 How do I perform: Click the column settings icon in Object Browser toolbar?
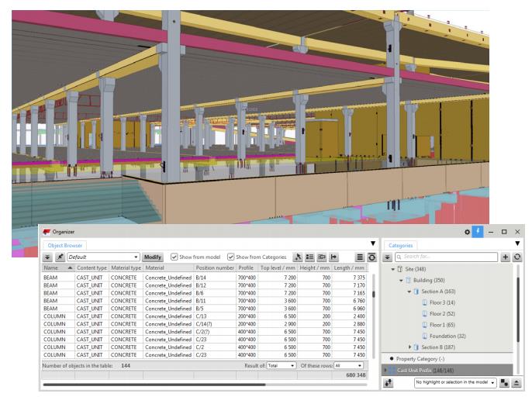pos(321,257)
